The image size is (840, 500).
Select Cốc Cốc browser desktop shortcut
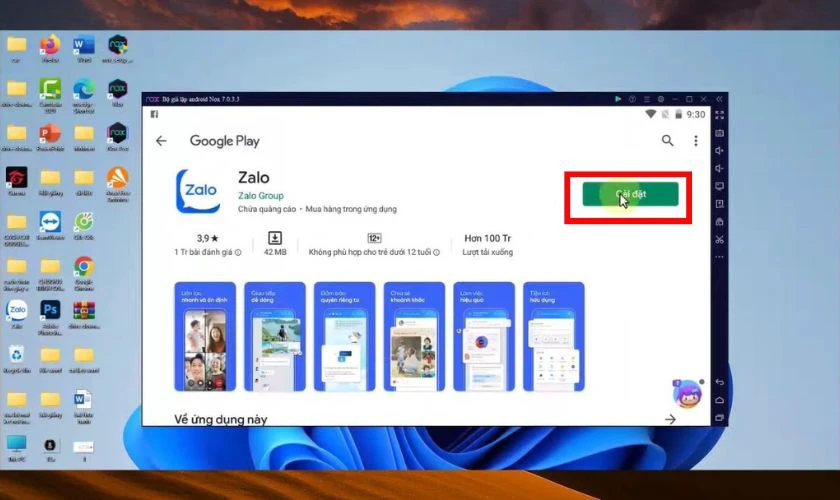point(84,225)
